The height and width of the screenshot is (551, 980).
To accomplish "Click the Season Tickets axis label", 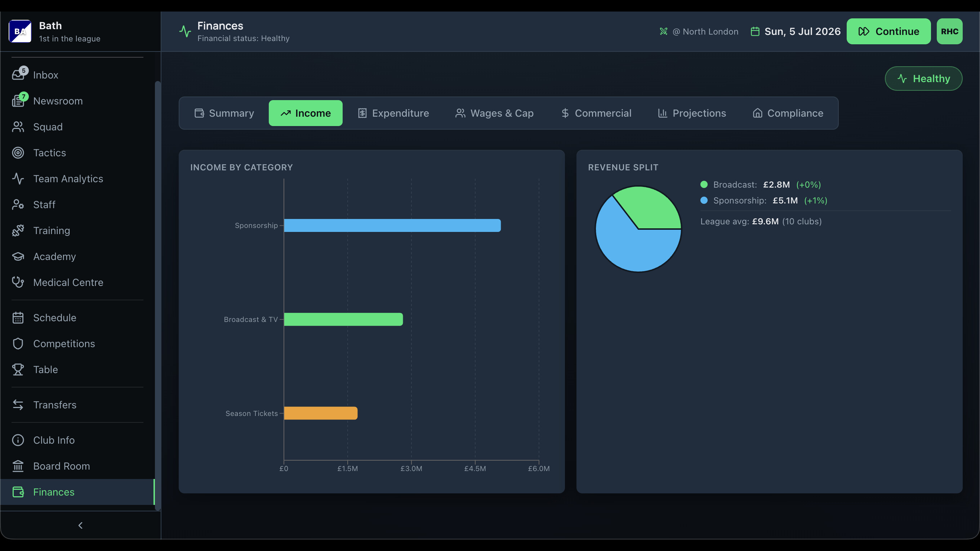I will point(251,413).
